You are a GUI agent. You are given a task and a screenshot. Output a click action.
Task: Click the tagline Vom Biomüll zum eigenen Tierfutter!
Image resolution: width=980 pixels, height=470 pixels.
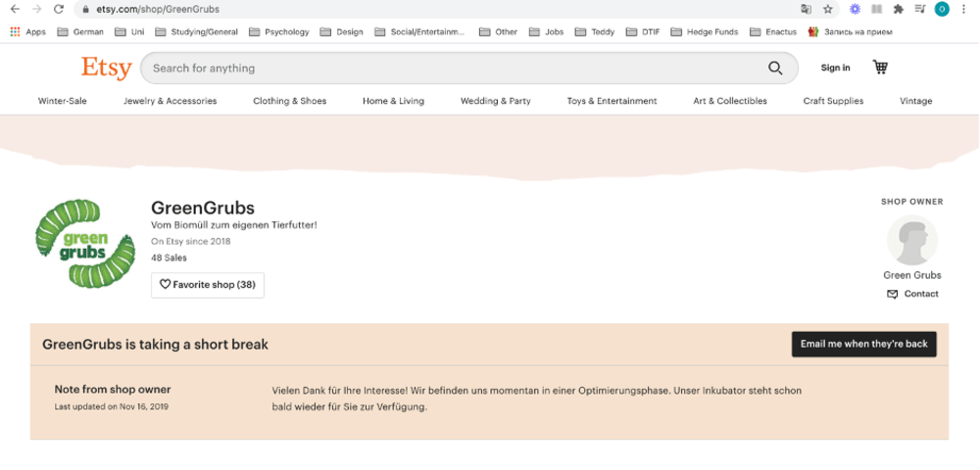234,225
